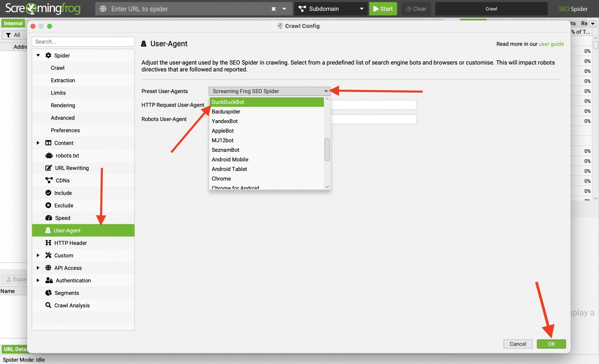Image resolution: width=599 pixels, height=364 pixels.
Task: Select SeznamBot from preset list
Action: pyautogui.click(x=267, y=150)
